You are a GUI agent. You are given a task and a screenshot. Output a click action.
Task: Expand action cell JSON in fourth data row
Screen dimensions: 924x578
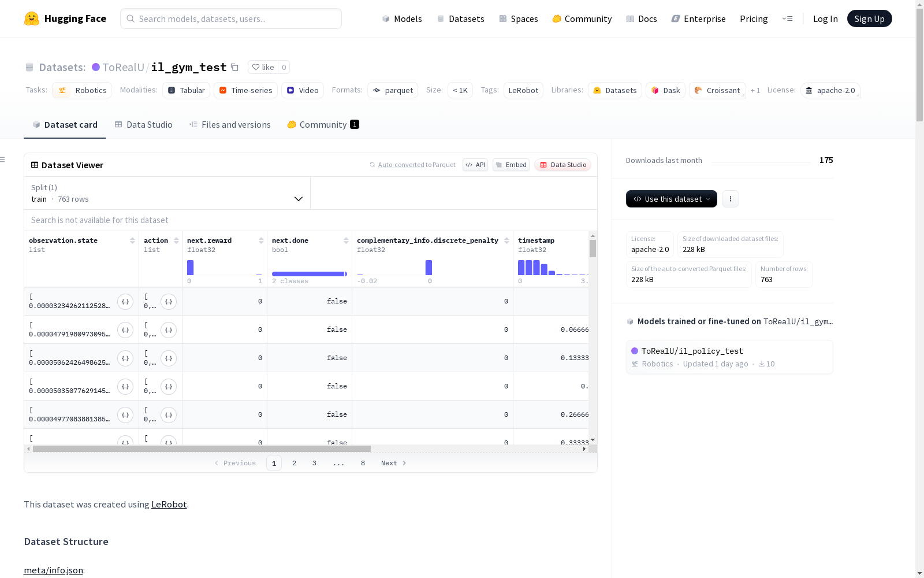pyautogui.click(x=169, y=387)
